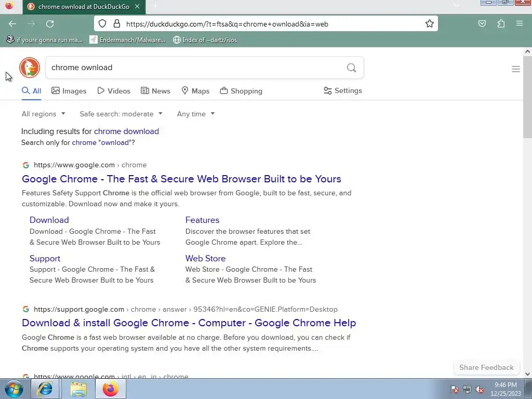This screenshot has width=532, height=399.
Task: Open the 'if youre gonna run ma...' bookmark
Action: click(45, 39)
